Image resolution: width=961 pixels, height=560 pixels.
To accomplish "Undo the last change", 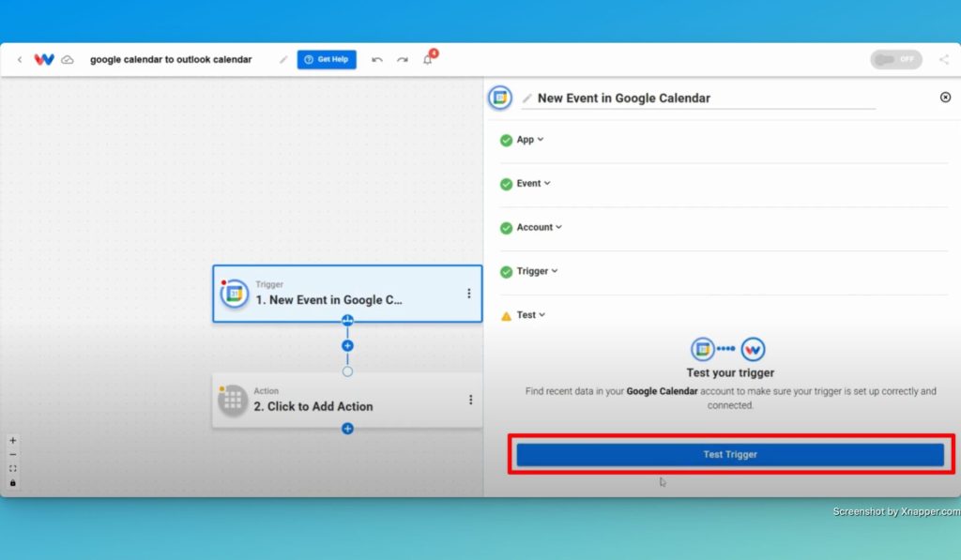I will (377, 59).
